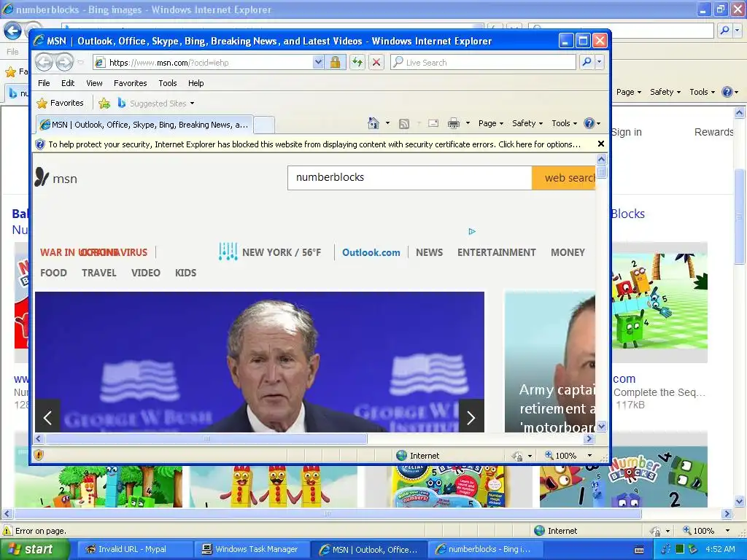
Task: Open View menu
Action: coord(94,83)
